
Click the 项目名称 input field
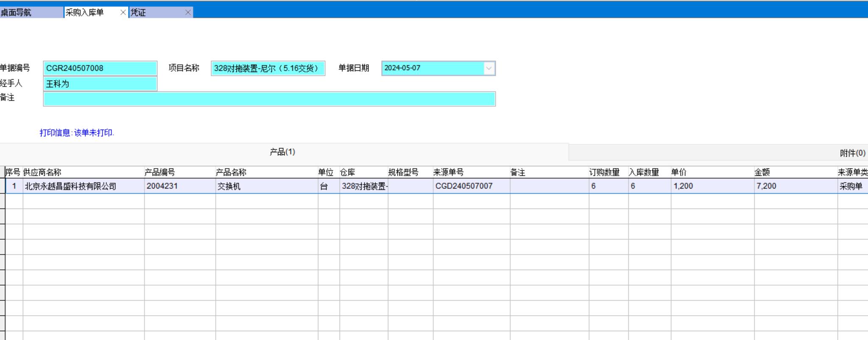point(268,68)
